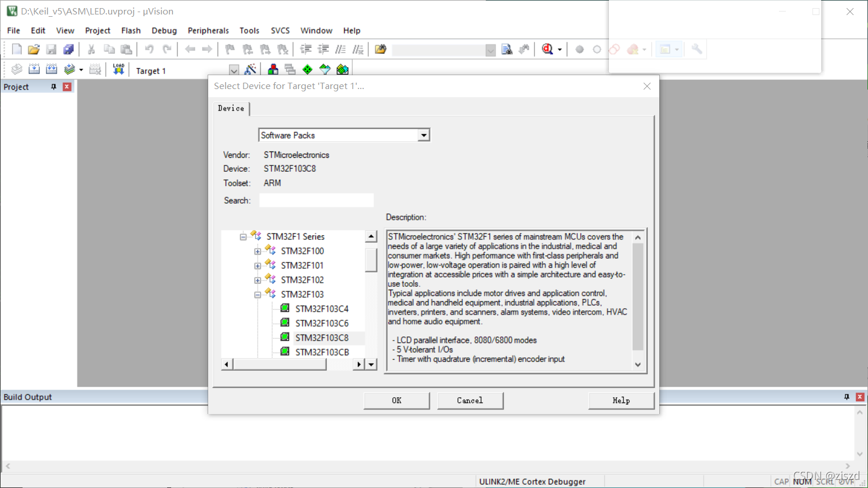Image resolution: width=868 pixels, height=488 pixels.
Task: Pin the Build Output panel
Action: tap(847, 397)
